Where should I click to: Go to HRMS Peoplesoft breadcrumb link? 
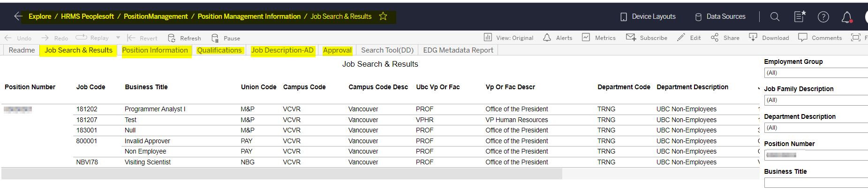(87, 16)
